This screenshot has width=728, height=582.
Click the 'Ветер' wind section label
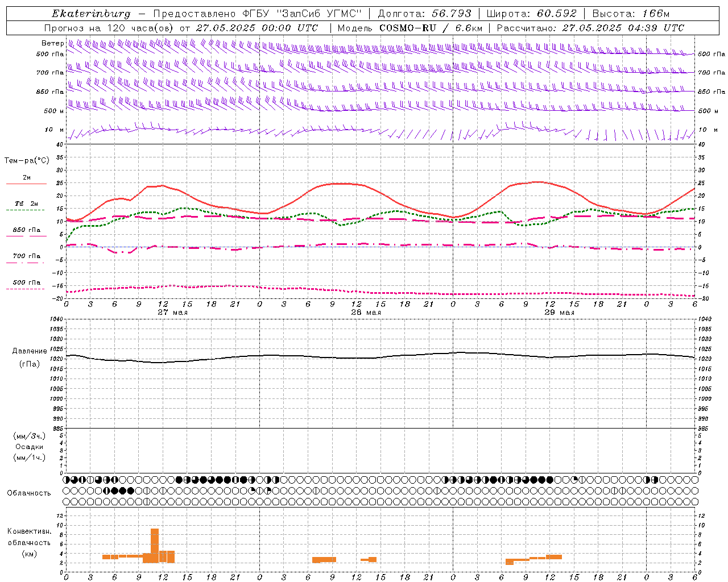pyautogui.click(x=53, y=43)
